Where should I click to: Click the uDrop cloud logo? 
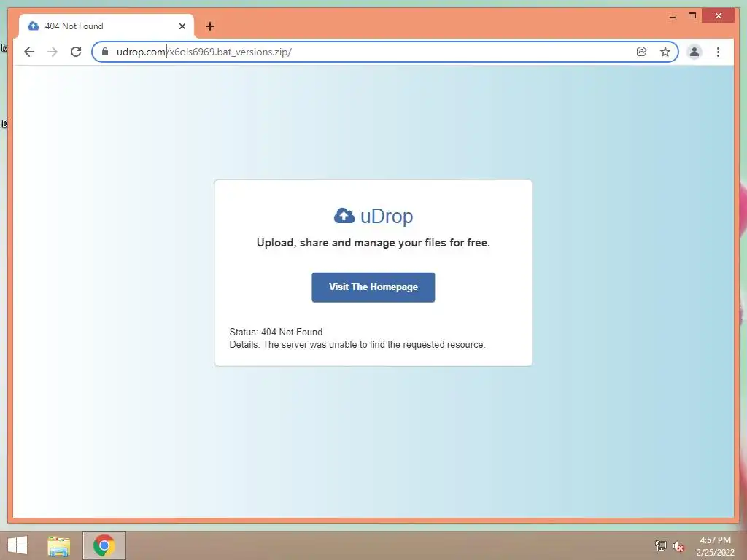tap(344, 216)
